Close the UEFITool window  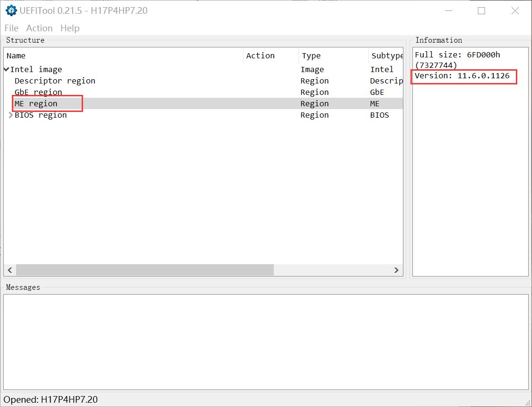(x=515, y=11)
